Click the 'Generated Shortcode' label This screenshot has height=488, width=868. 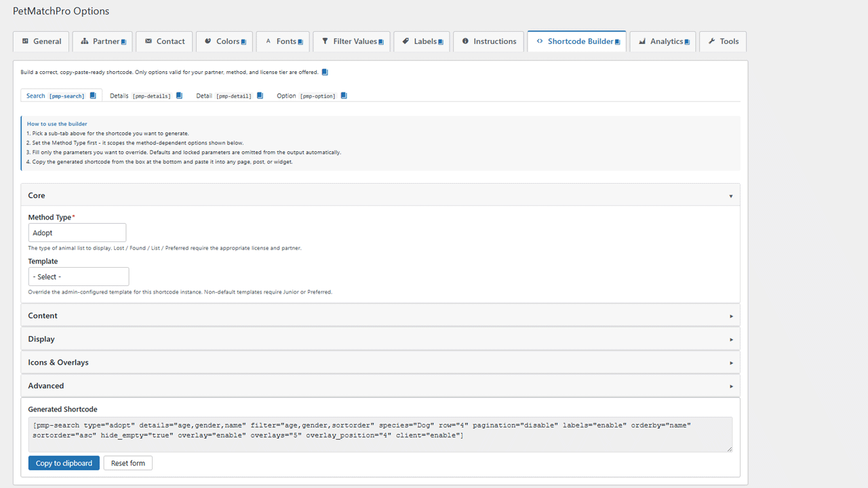point(62,409)
